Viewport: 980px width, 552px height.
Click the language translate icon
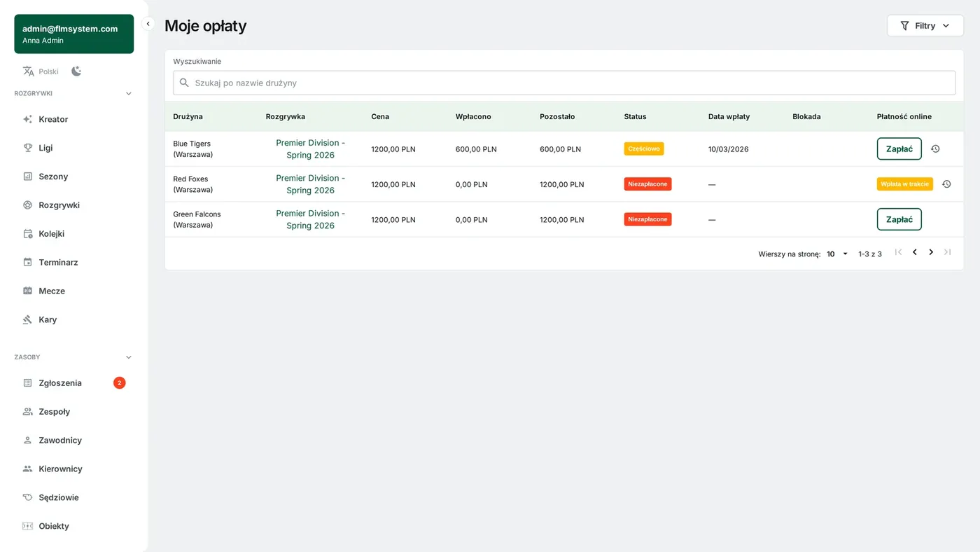click(28, 71)
